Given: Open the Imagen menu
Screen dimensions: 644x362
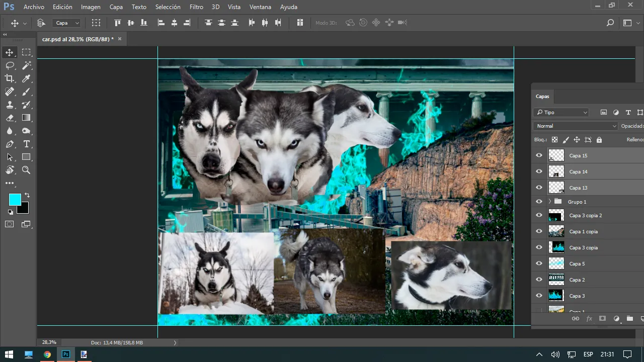Looking at the screenshot, I should coord(91,7).
